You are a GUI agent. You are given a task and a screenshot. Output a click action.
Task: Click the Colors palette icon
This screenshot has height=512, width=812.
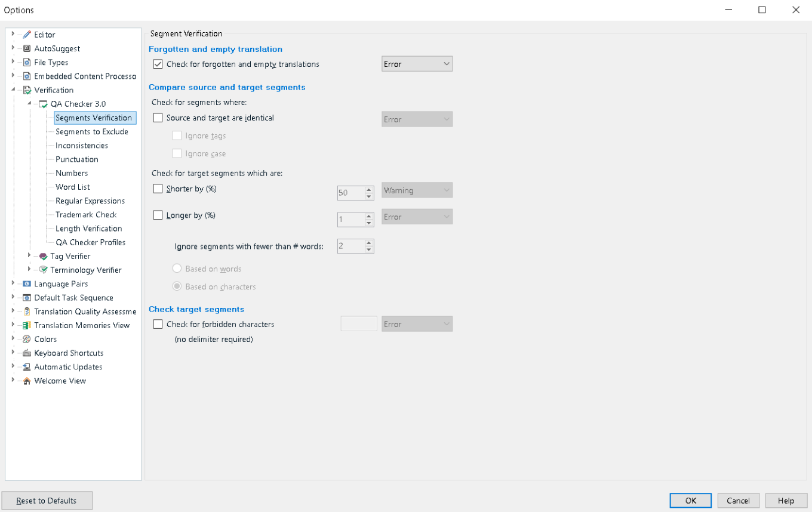tap(27, 339)
